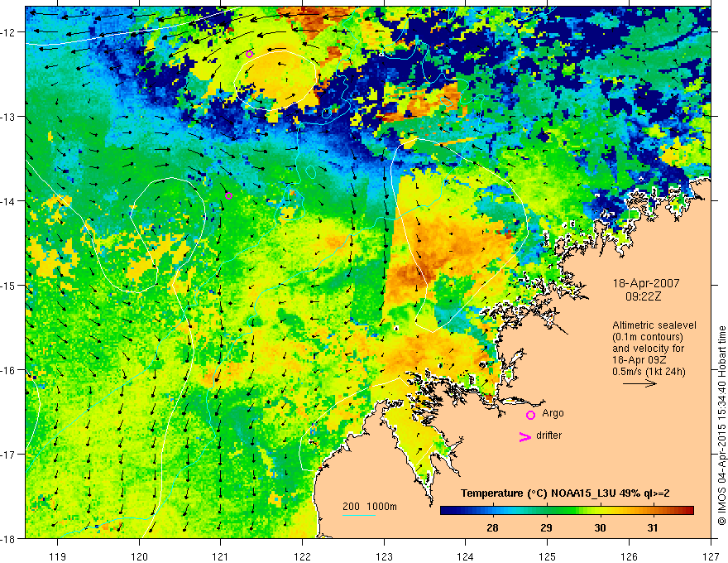
Task: Click the '31' colorbar tick label
Action: pyautogui.click(x=653, y=527)
